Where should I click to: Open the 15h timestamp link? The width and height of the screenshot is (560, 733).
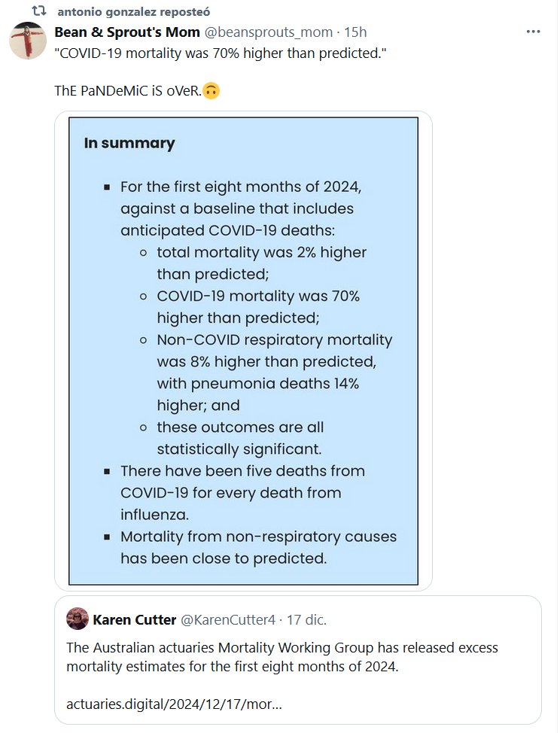355,32
